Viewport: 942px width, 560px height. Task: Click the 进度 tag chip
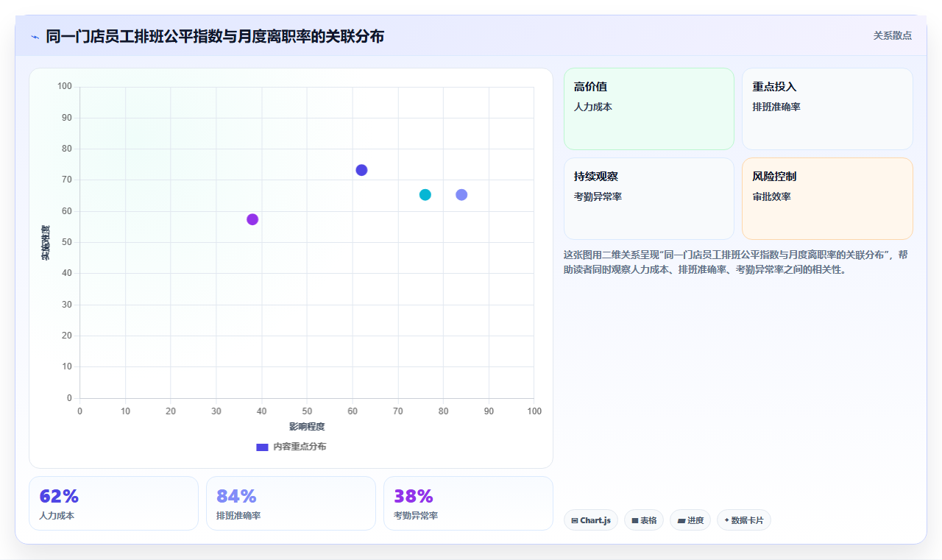coord(690,520)
